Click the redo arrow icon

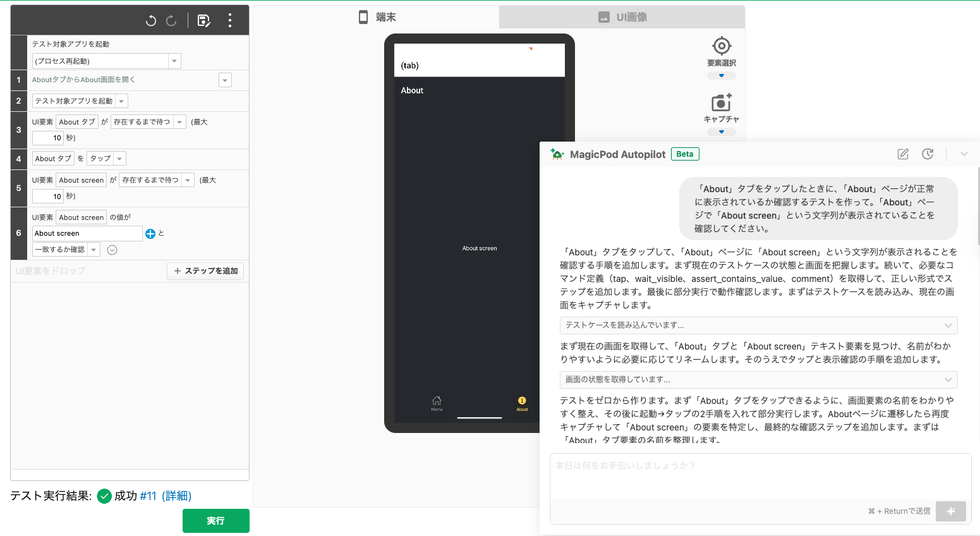pos(171,21)
